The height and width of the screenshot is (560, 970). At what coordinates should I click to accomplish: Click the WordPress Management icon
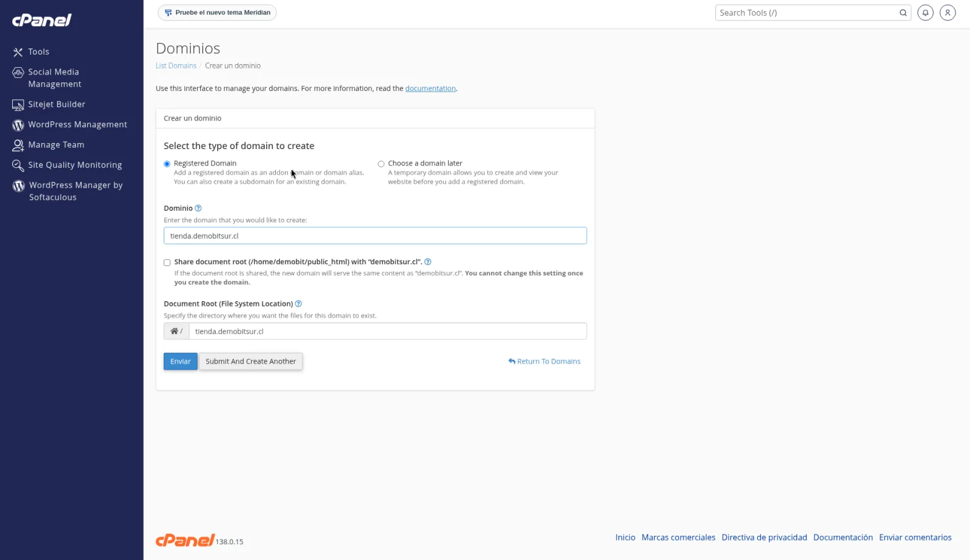coord(18,125)
